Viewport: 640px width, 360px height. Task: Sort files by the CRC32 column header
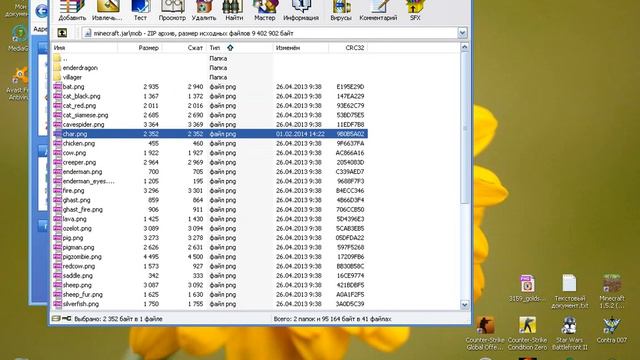pyautogui.click(x=348, y=48)
